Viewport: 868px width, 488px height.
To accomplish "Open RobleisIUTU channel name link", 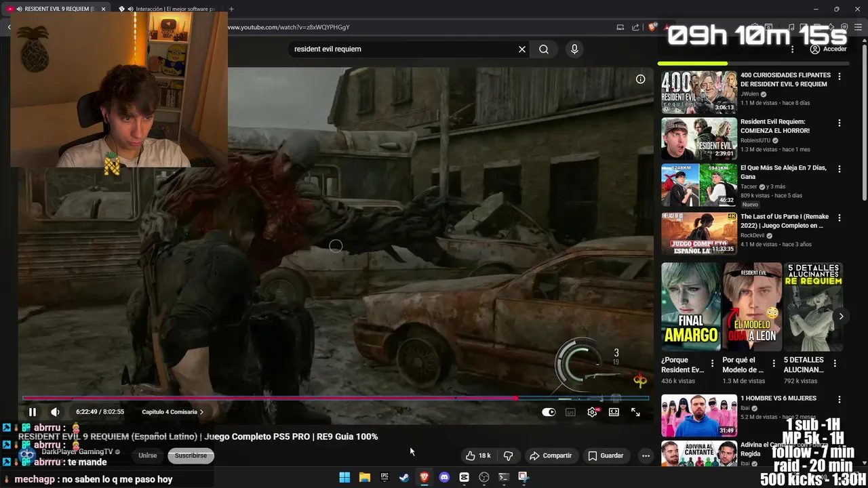I will click(x=756, y=140).
